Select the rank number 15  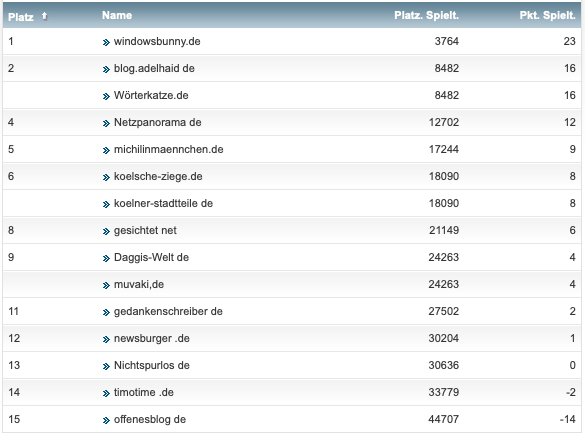point(14,419)
